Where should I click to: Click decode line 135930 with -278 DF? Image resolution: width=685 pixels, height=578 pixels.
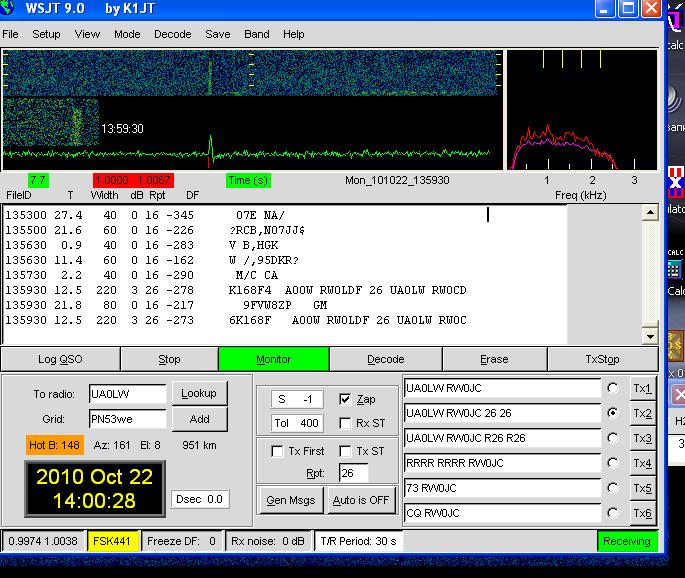coord(236,290)
